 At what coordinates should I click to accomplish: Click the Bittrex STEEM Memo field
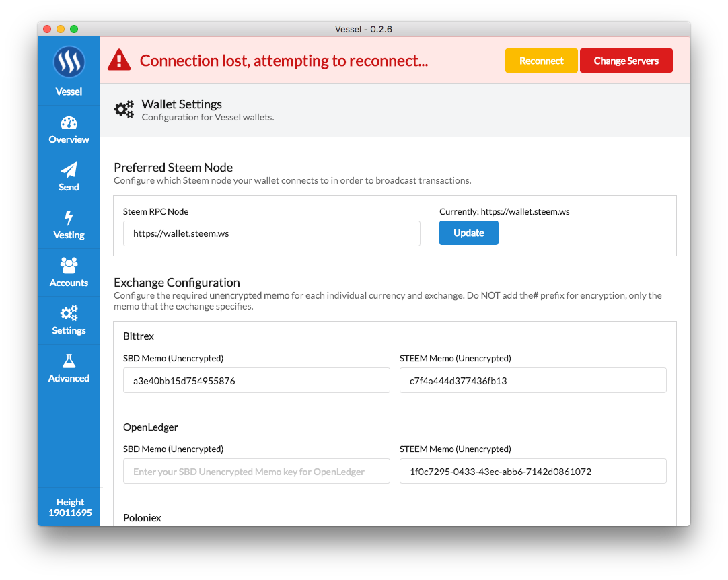click(532, 380)
